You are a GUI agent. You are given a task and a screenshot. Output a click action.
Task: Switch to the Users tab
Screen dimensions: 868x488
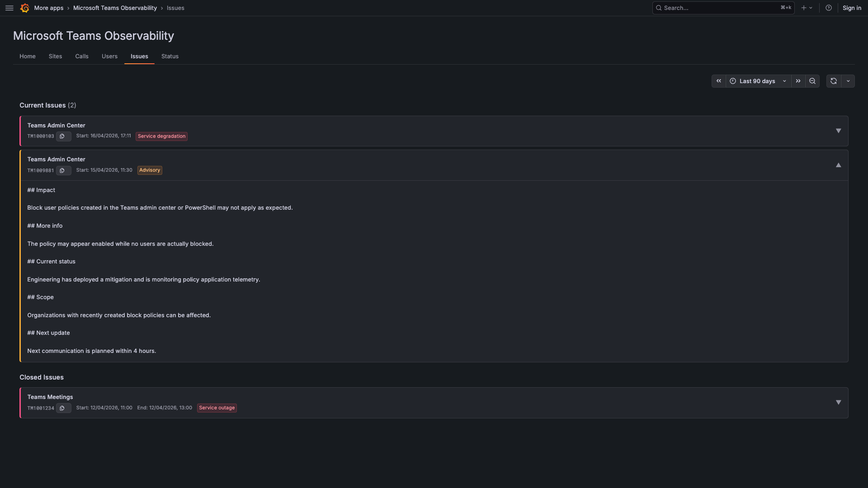click(109, 56)
